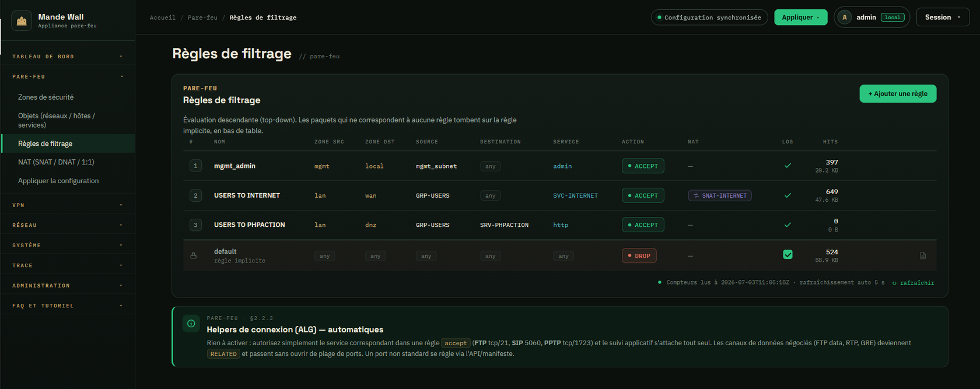Image resolution: width=980 pixels, height=389 pixels.
Task: Click the NOM column header
Action: click(219, 142)
